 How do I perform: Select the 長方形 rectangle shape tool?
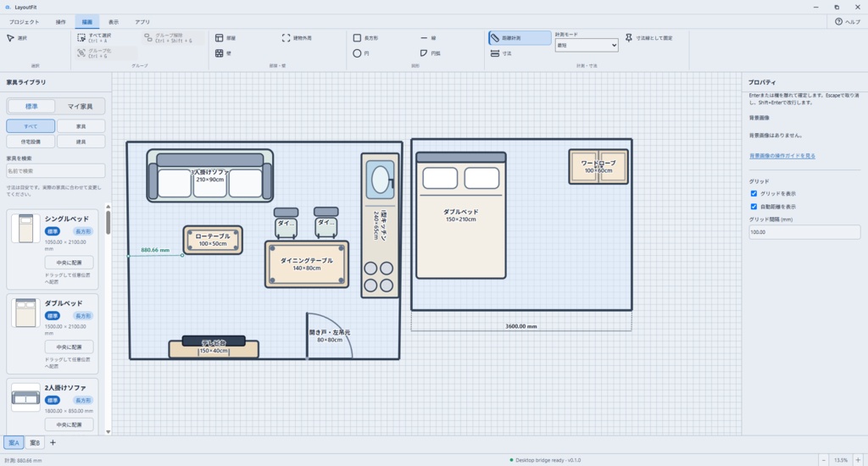pos(366,38)
